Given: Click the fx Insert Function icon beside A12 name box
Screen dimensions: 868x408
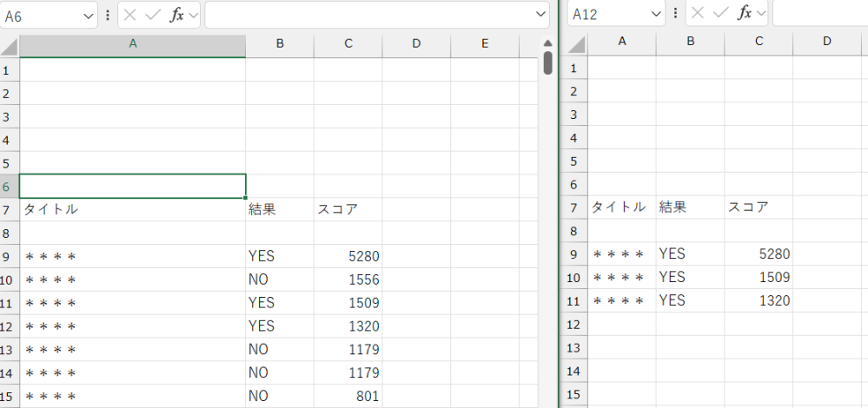Looking at the screenshot, I should coord(745,13).
